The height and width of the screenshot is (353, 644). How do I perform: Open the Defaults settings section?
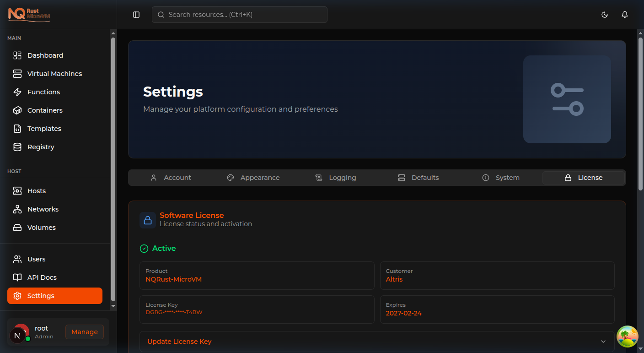pyautogui.click(x=418, y=177)
